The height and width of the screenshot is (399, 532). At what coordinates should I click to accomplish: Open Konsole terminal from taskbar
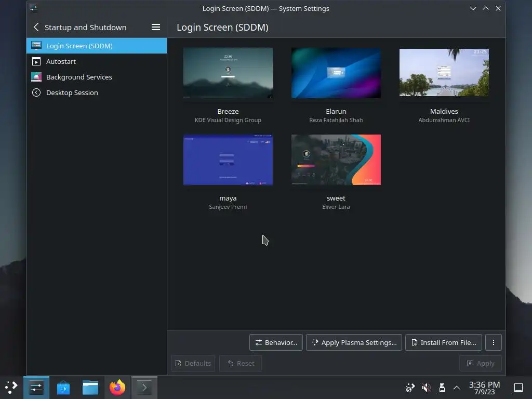(x=144, y=388)
